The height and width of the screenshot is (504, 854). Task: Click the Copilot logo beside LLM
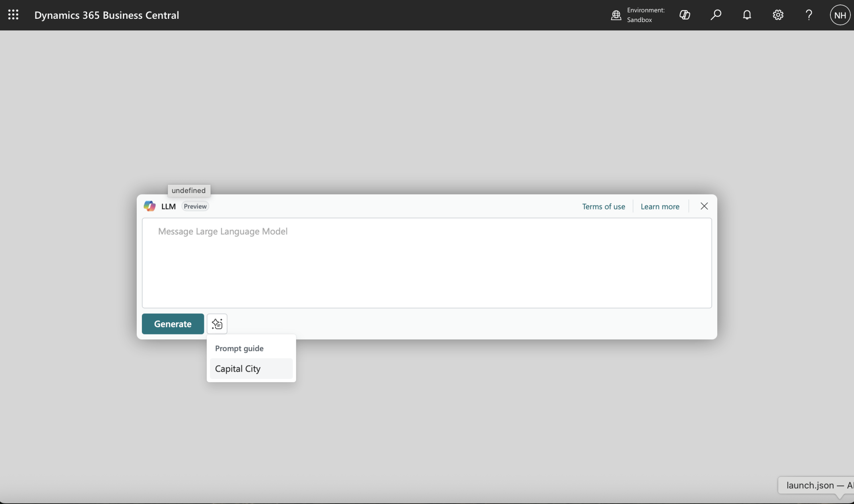tap(150, 206)
